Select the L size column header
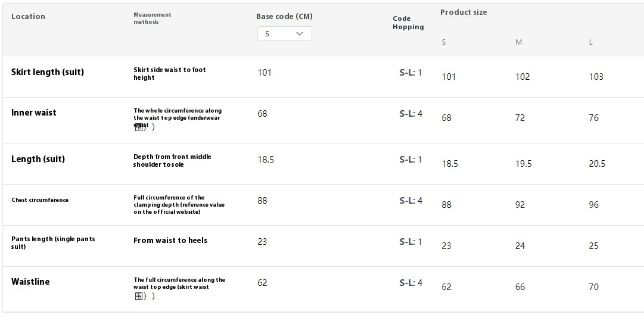644x324 pixels. coord(590,42)
